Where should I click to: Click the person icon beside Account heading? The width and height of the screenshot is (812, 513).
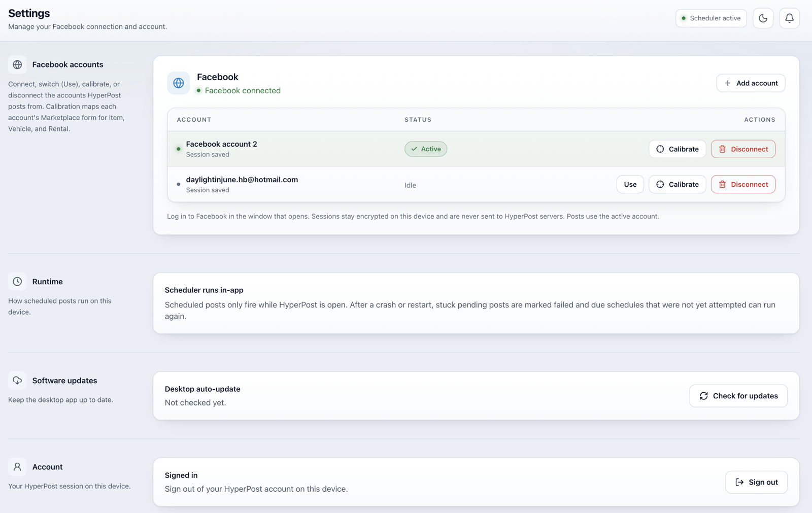(x=17, y=467)
